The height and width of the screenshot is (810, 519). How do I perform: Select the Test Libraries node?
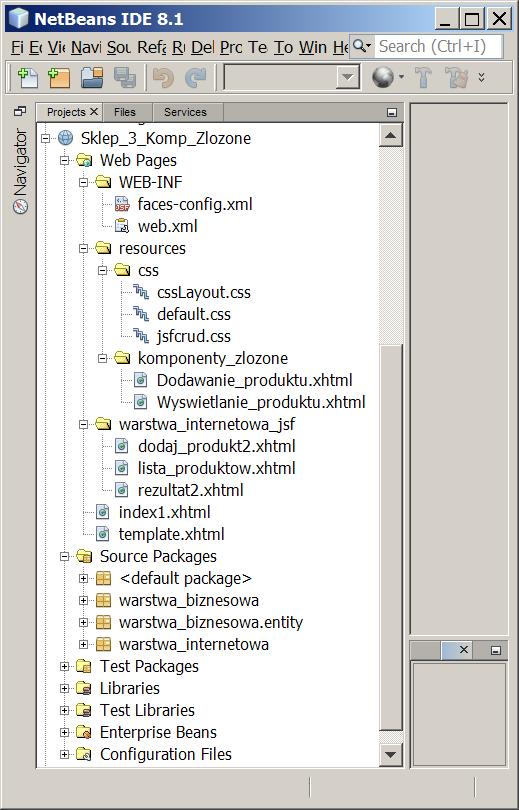coord(147,710)
